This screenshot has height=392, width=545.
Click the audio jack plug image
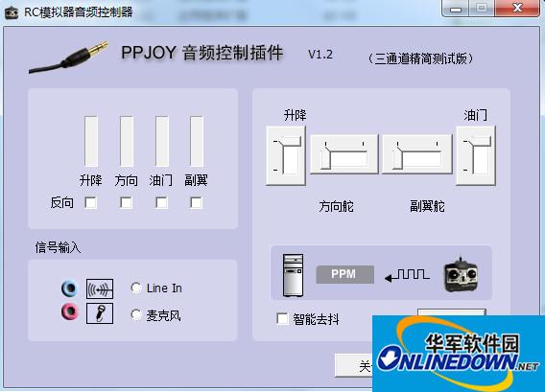point(68,58)
